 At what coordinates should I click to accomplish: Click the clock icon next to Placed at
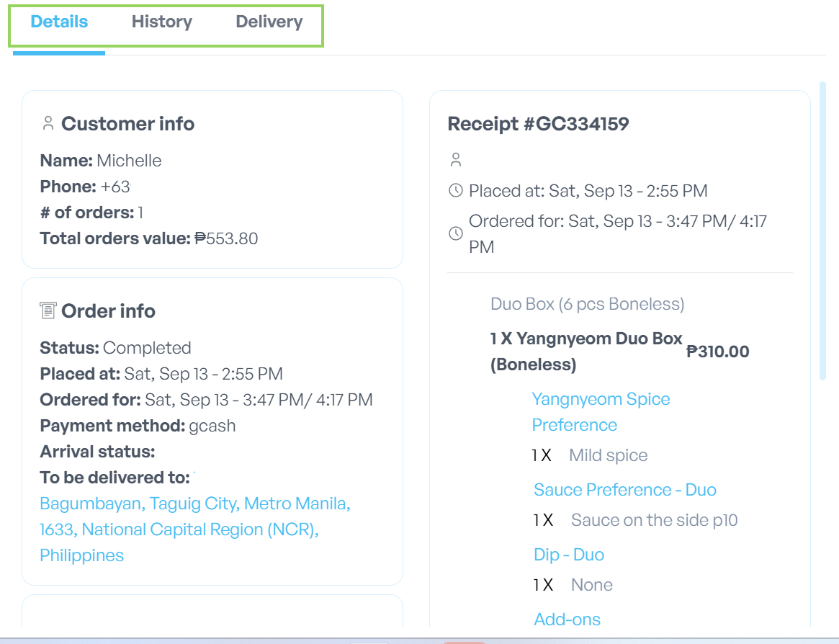[x=456, y=191]
